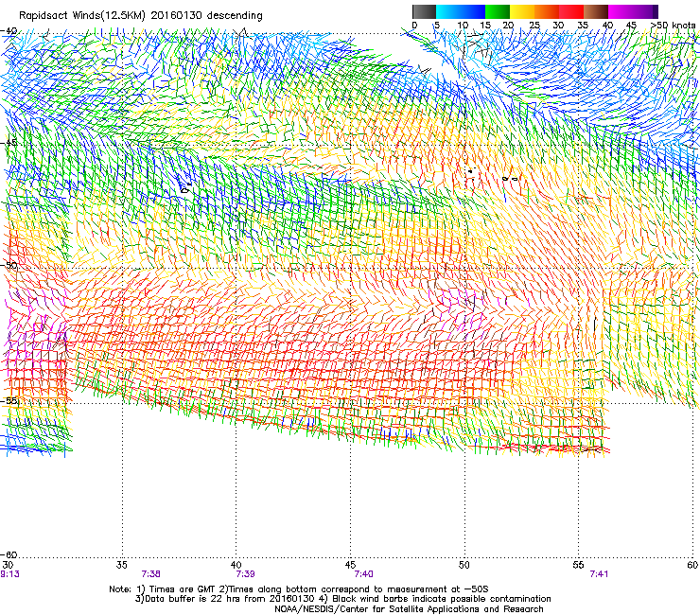
Task: Click the brown 35–40 knots color segment
Action: [x=596, y=11]
